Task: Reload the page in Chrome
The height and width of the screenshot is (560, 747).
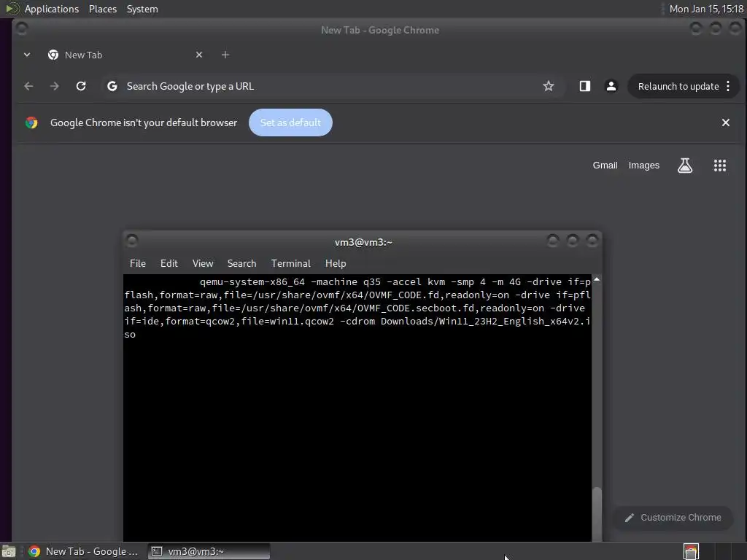Action: pos(81,86)
